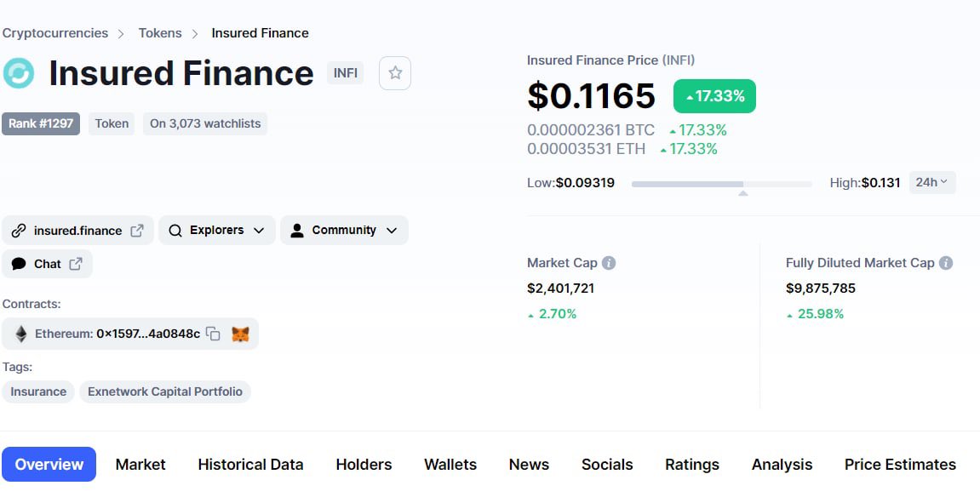Open the Ratings tab
The width and height of the screenshot is (980, 497).
(x=692, y=465)
